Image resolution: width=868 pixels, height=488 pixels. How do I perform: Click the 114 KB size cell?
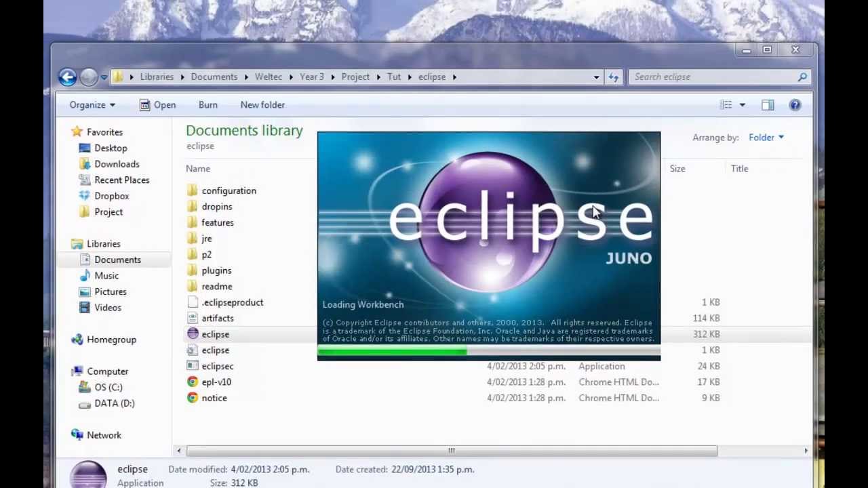706,319
